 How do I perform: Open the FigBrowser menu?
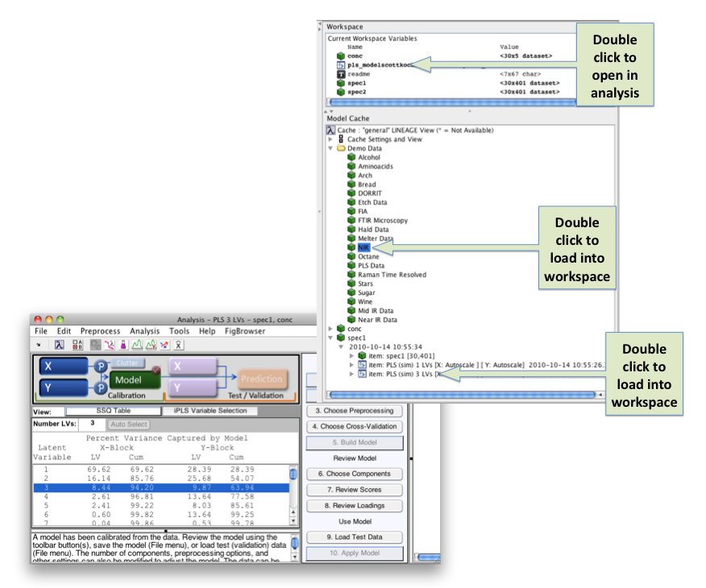pyautogui.click(x=243, y=331)
